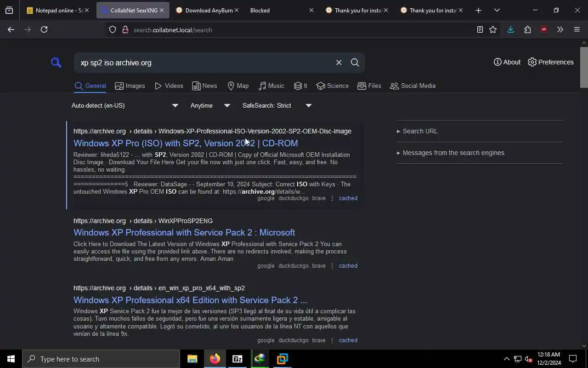Open more-options dots on WinXPProSP2ENG result
This screenshot has height=368, width=588.
(x=332, y=266)
